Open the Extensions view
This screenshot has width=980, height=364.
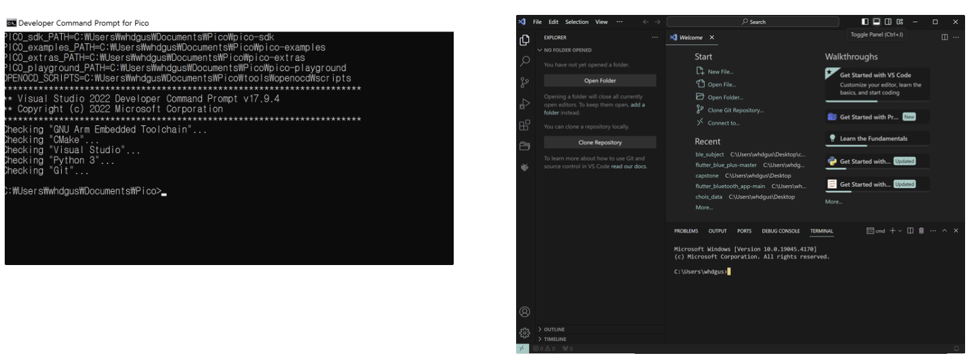(524, 125)
